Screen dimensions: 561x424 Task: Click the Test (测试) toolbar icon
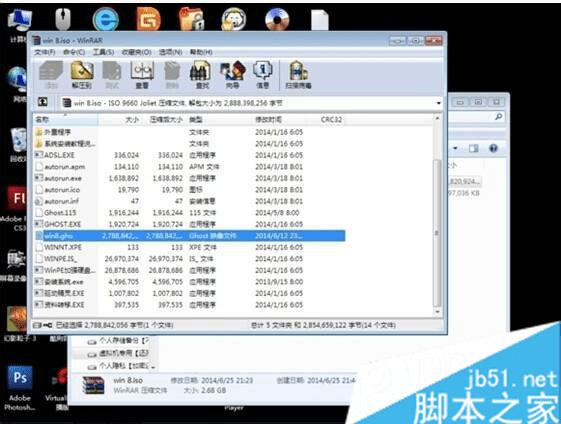[112, 74]
